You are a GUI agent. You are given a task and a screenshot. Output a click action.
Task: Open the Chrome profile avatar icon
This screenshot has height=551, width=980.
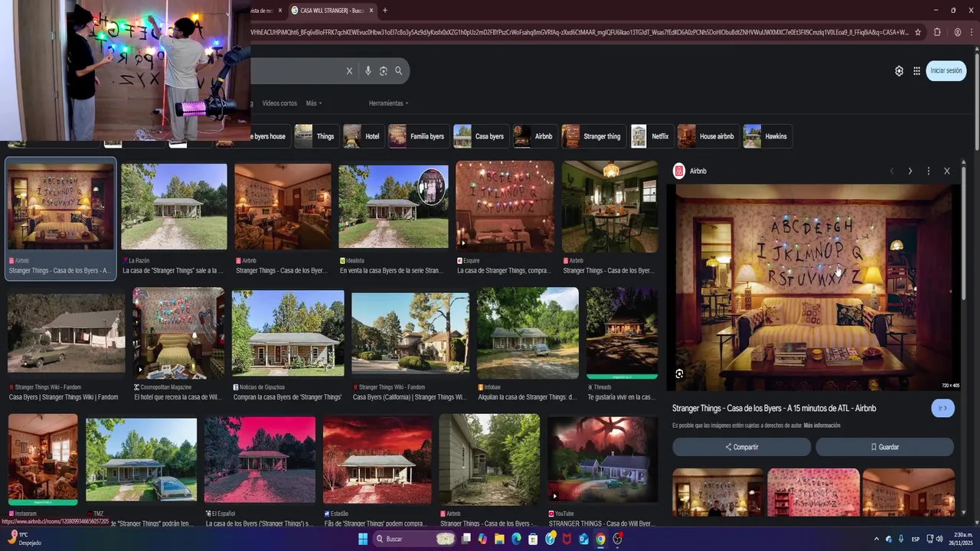[x=958, y=32]
